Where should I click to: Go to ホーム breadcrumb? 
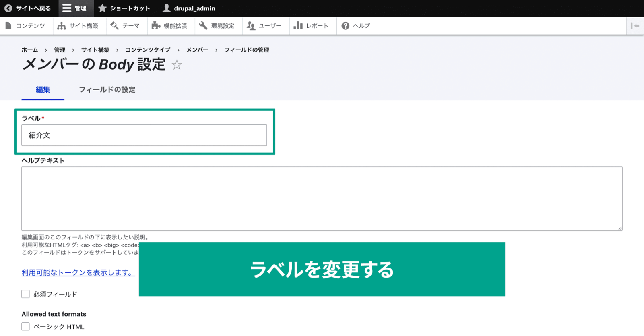[30, 50]
